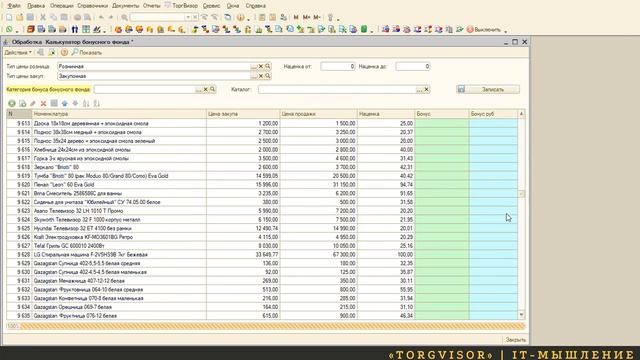Open the Закупочная price type lookup magnifier
The image size is (640, 360).
268,76
